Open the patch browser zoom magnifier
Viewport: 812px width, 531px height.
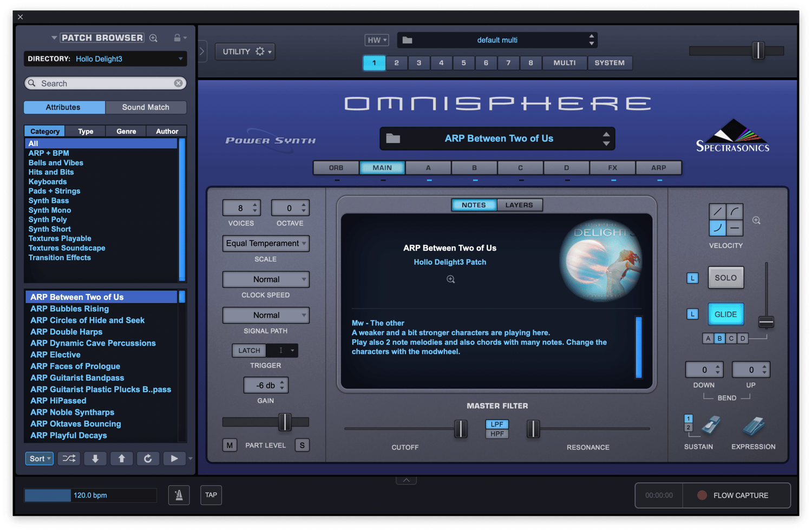point(154,38)
